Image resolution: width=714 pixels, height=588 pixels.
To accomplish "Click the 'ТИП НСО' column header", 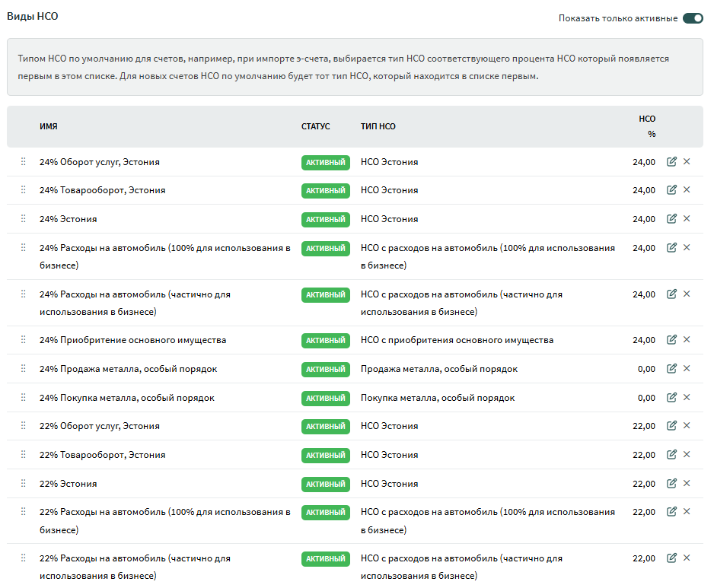I will click(378, 126).
